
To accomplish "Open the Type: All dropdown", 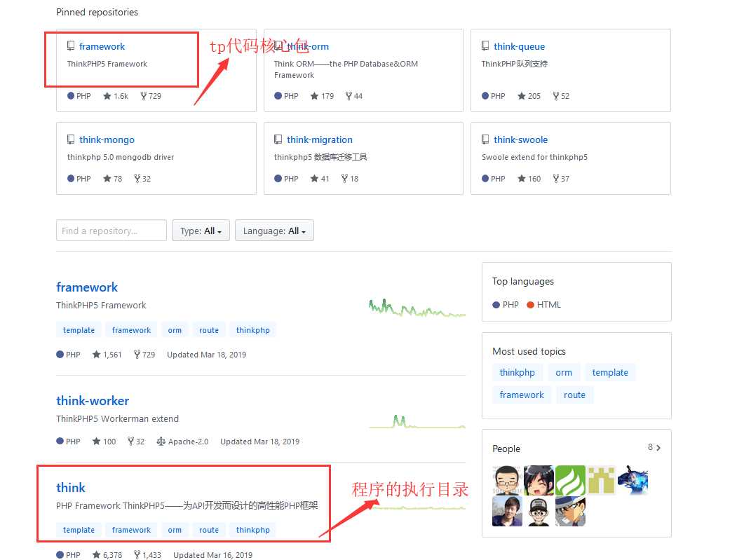I will (x=201, y=231).
